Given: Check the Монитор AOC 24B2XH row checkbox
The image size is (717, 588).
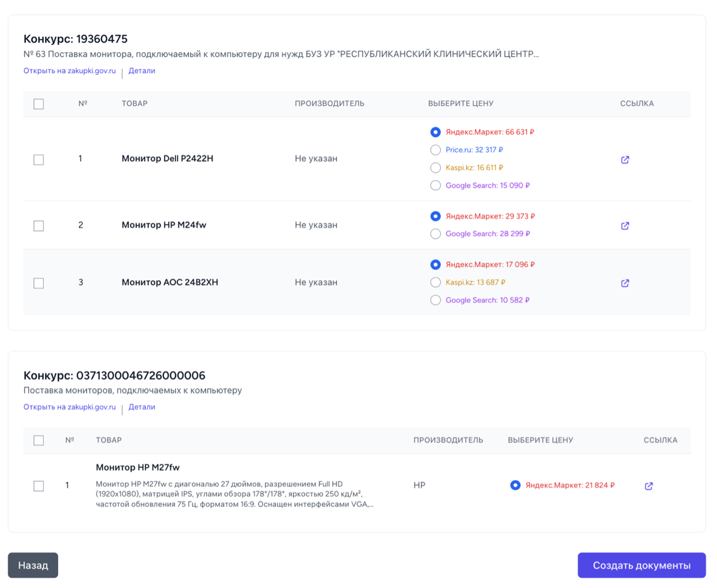Looking at the screenshot, I should pos(39,283).
